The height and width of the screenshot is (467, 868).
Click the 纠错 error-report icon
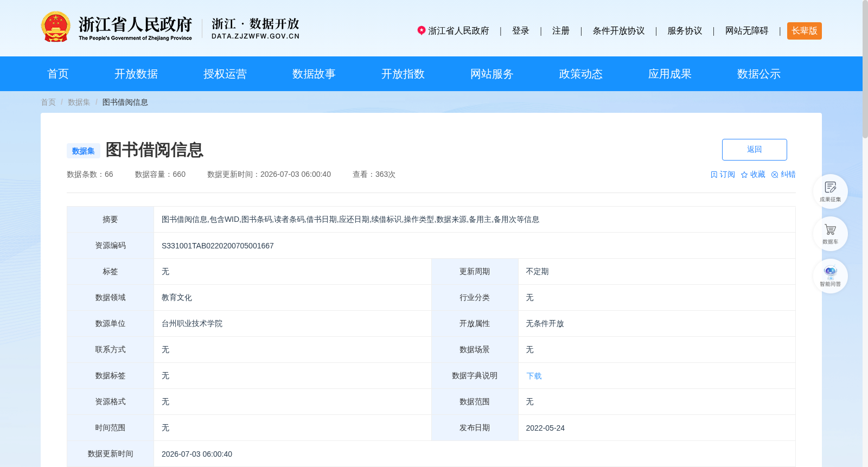pos(775,175)
